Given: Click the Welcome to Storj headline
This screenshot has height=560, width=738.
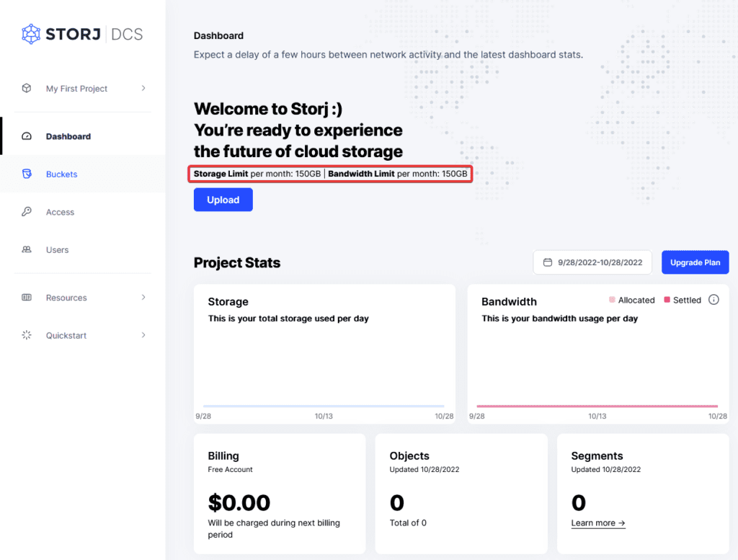Looking at the screenshot, I should (x=298, y=130).
